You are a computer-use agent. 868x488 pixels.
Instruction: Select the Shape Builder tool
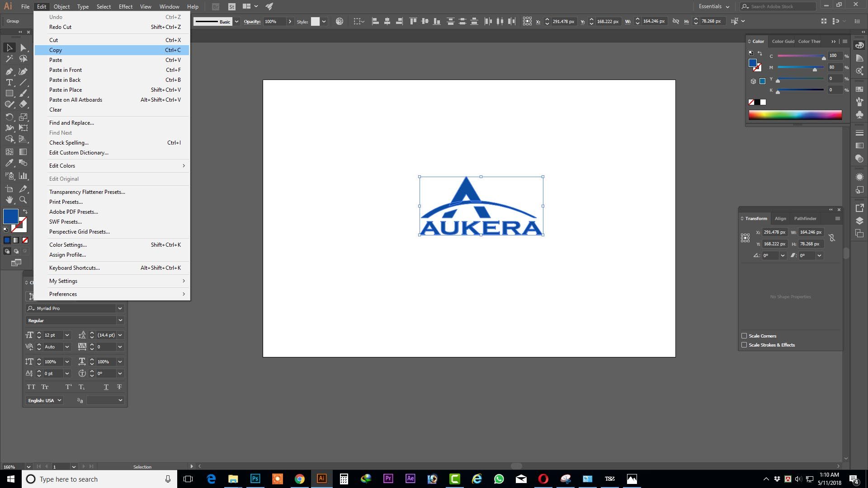point(9,139)
